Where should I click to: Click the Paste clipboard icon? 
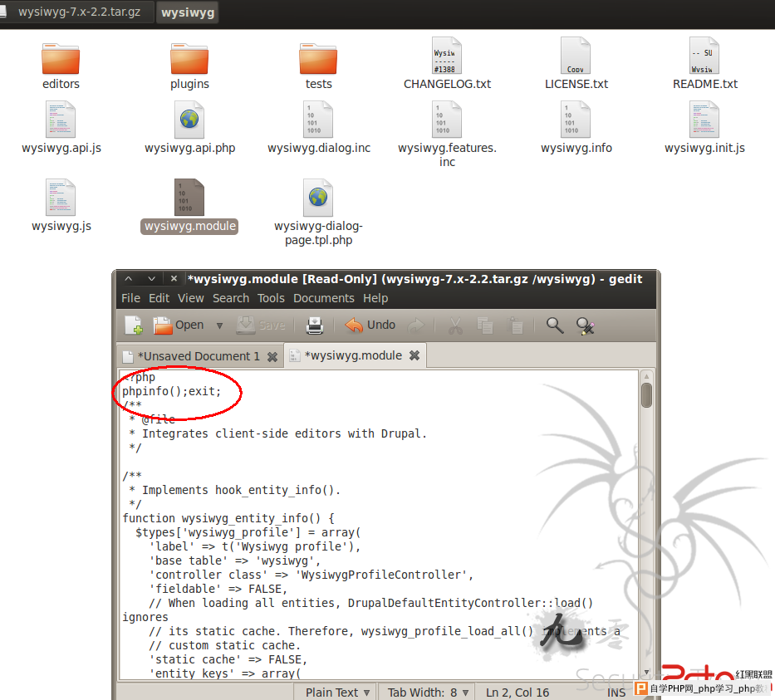click(x=514, y=326)
